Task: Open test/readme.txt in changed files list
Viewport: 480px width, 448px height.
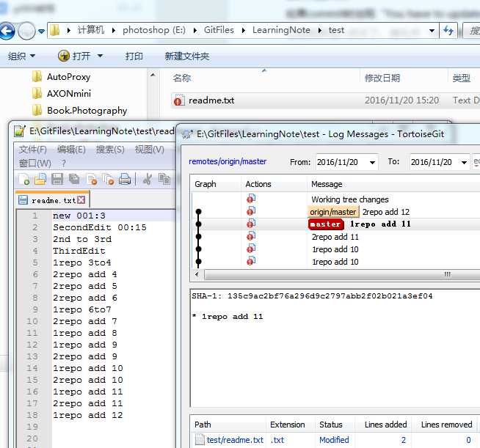Action: click(x=235, y=440)
